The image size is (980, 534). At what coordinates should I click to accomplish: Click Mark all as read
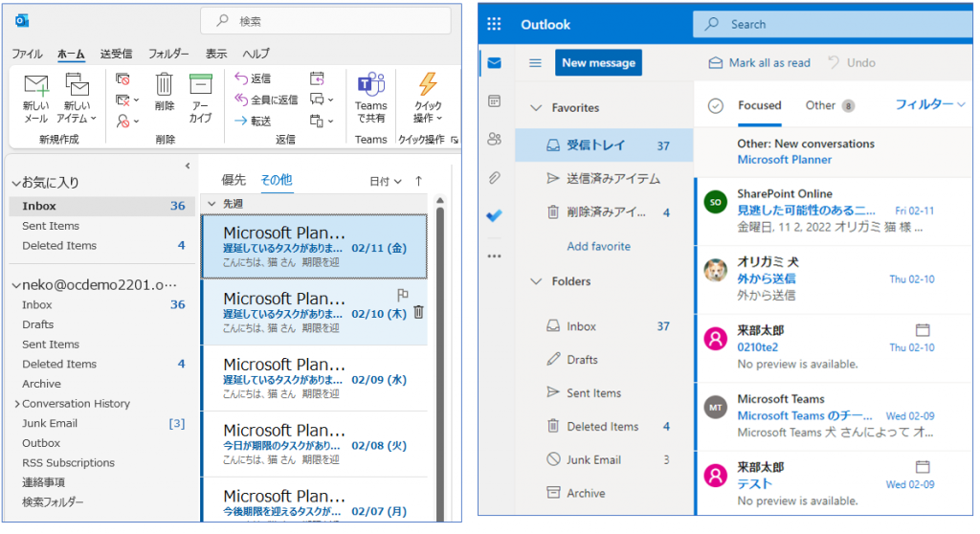pyautogui.click(x=759, y=62)
